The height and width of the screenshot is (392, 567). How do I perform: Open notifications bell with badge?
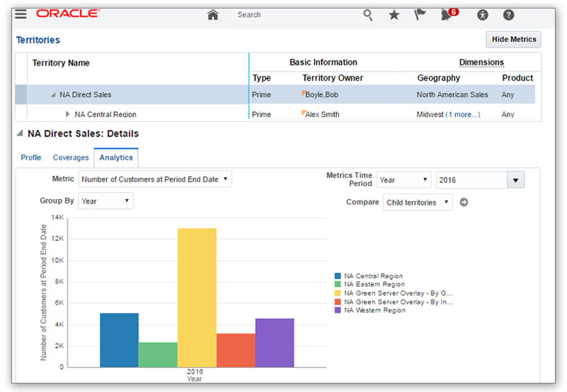(447, 14)
